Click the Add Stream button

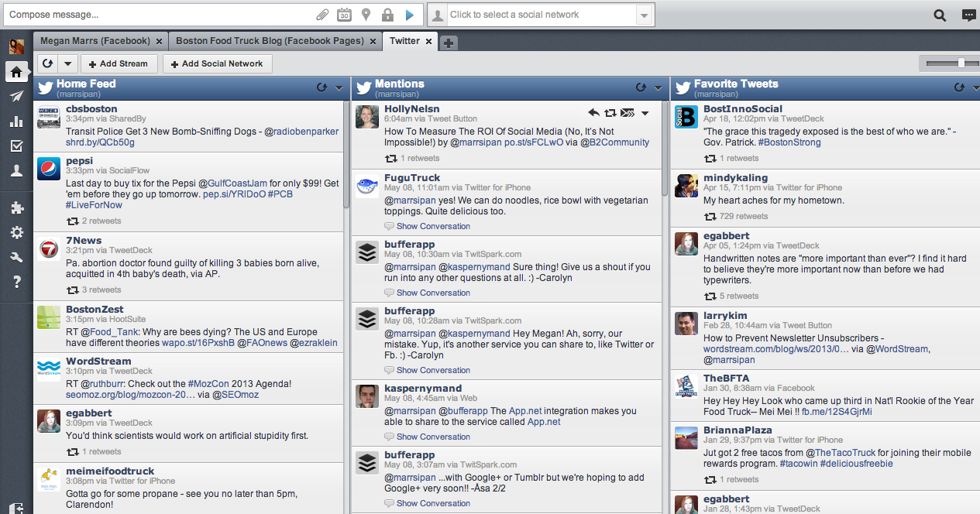click(119, 63)
